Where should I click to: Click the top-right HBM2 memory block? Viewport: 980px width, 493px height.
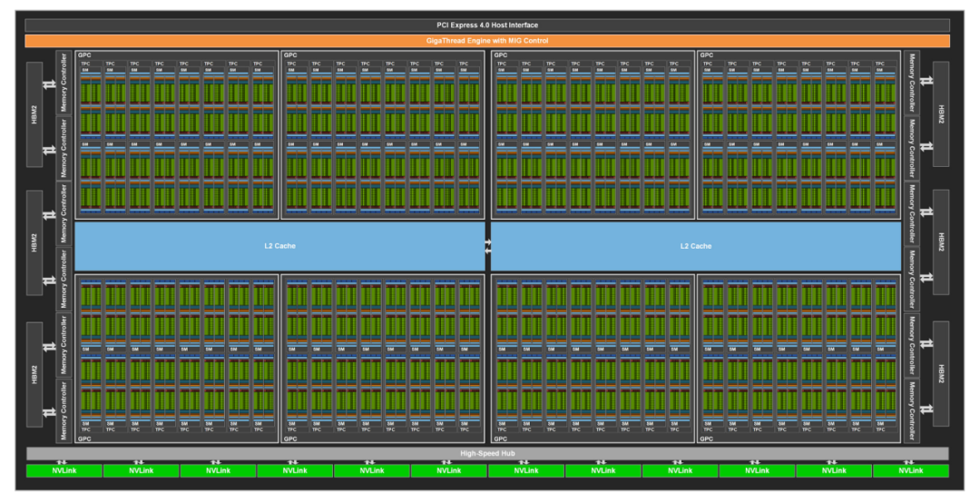(941, 114)
